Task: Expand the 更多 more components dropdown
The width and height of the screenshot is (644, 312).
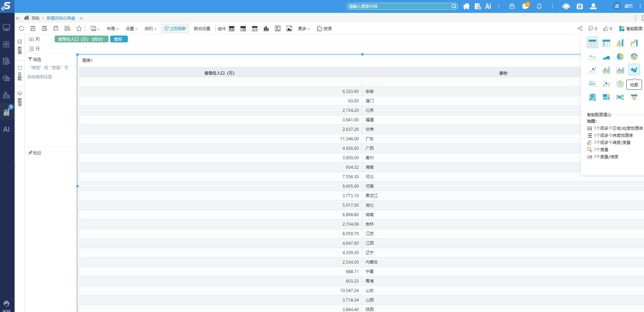Action: point(304,29)
